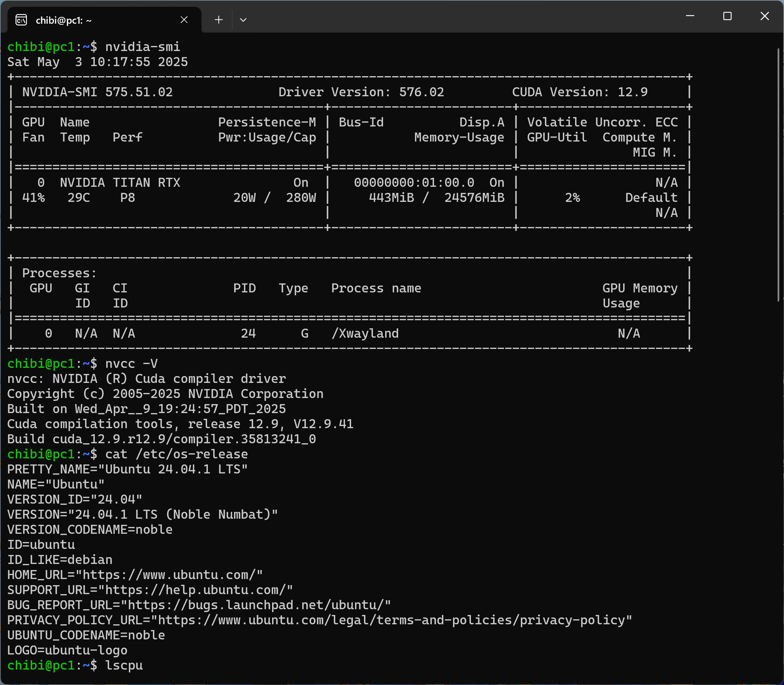Close the chibi@pc1 tab
Screen dimensions: 784x685
[184, 20]
